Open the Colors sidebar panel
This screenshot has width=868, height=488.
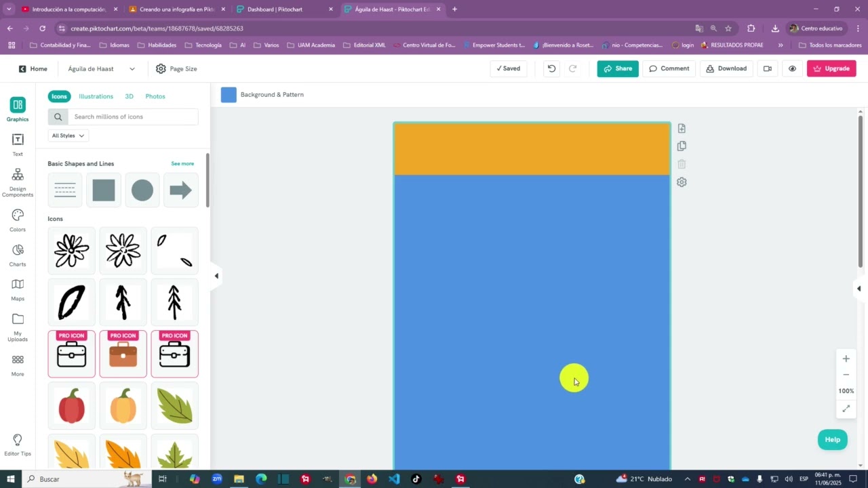click(x=18, y=221)
